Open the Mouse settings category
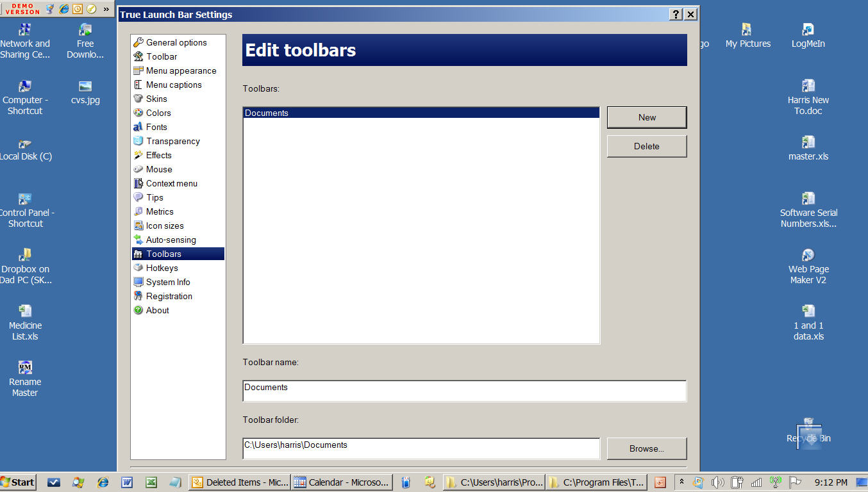Screen dimensions: 868x492 pos(159,169)
